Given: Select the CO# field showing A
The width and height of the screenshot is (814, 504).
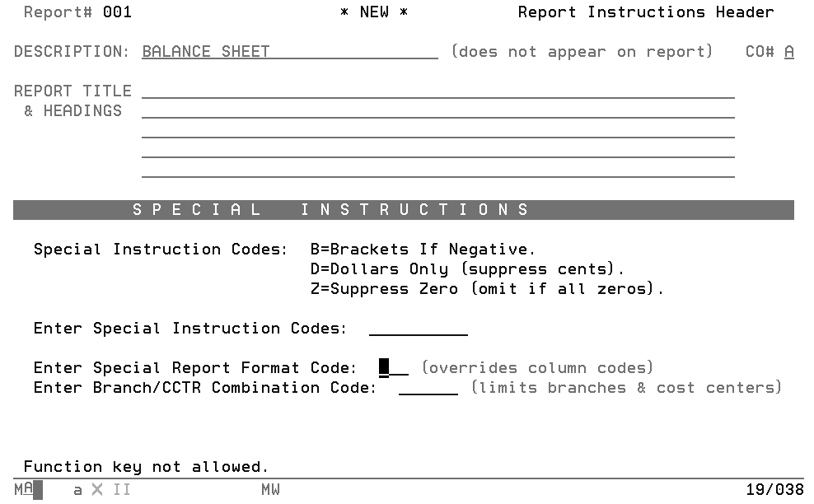Looking at the screenshot, I should 789,52.
